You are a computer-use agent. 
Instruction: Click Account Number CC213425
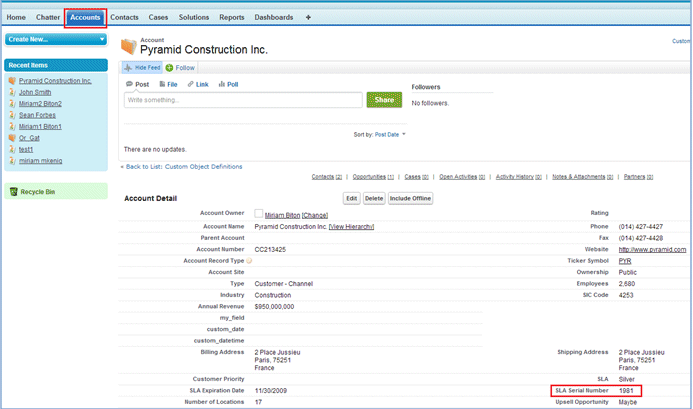[270, 250]
